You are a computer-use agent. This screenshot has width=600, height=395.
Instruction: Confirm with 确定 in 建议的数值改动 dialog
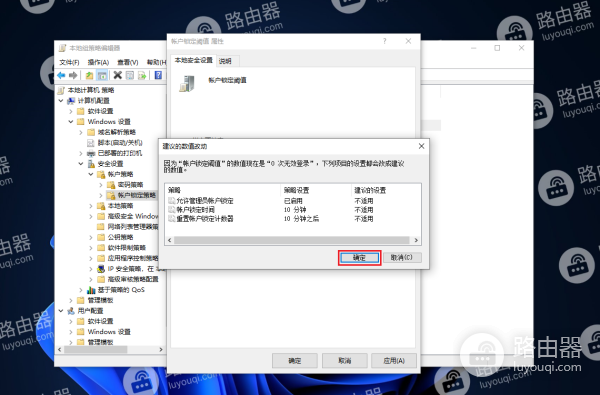[359, 258]
